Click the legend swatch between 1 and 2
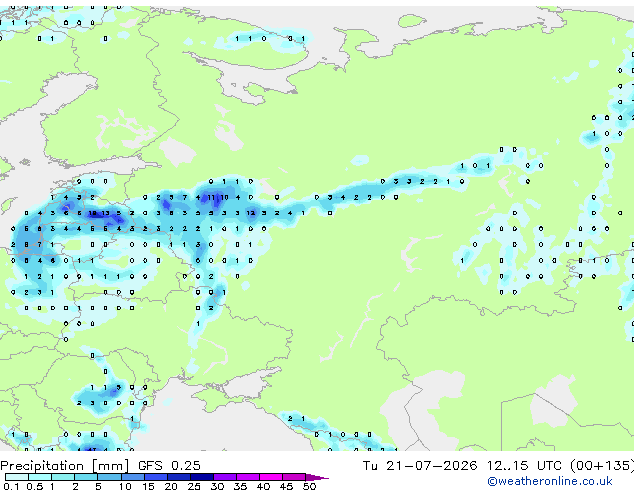634x490 pixels. [x=63, y=477]
